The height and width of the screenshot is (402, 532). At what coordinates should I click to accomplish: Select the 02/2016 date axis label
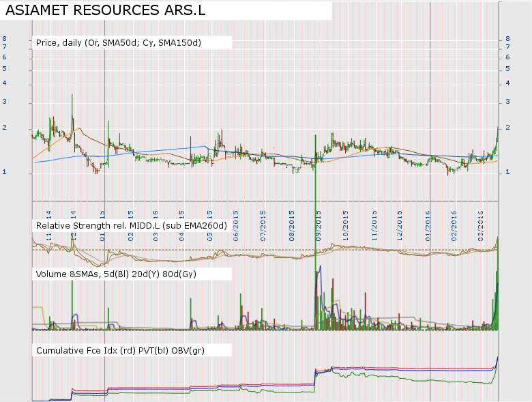coord(455,222)
